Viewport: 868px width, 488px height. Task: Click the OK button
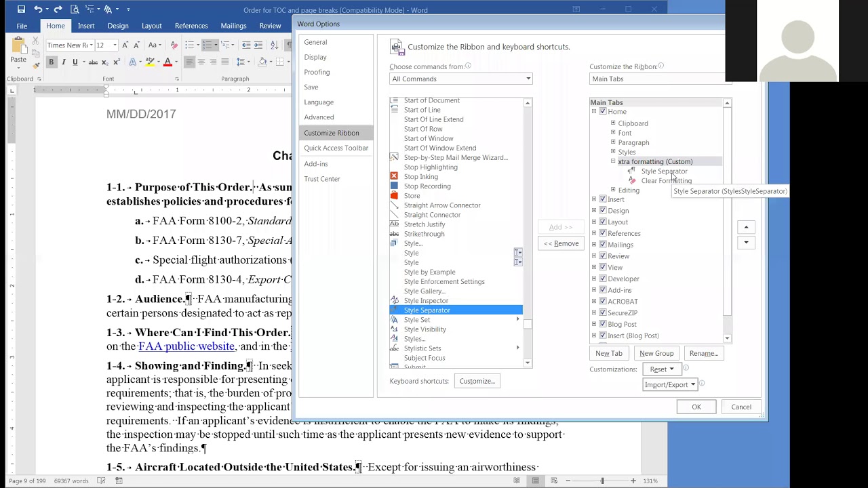click(x=696, y=407)
